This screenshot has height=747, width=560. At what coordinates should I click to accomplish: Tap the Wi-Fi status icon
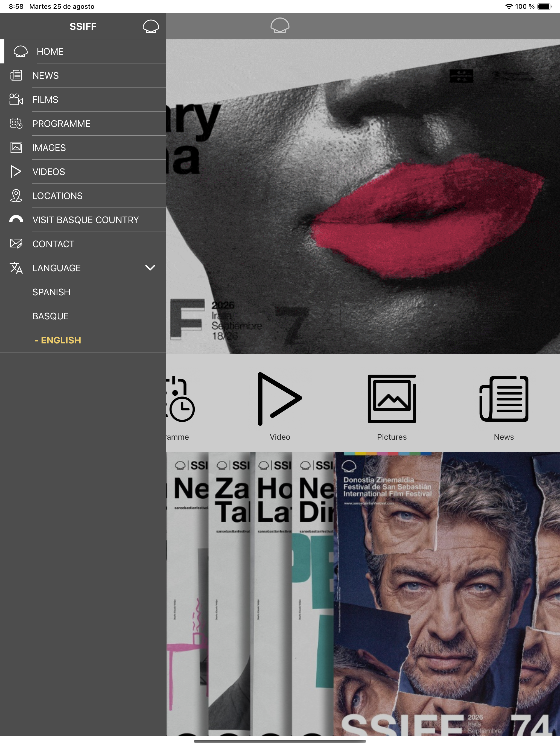(509, 6)
